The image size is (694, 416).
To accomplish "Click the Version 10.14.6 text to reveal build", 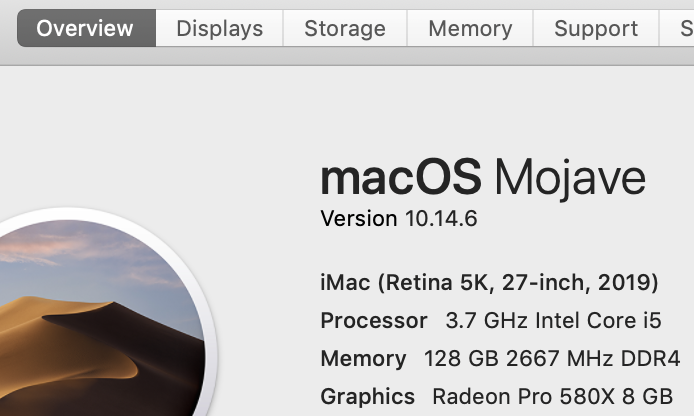I will [399, 219].
